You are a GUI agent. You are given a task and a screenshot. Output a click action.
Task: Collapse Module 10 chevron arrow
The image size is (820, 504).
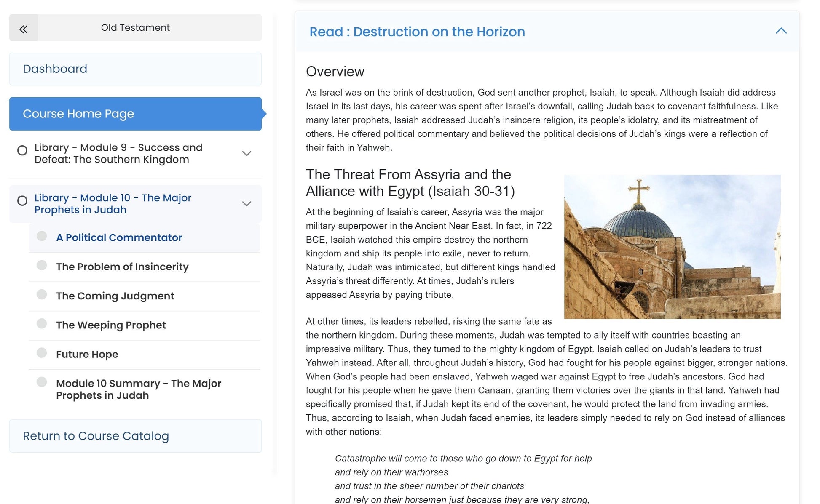click(247, 204)
